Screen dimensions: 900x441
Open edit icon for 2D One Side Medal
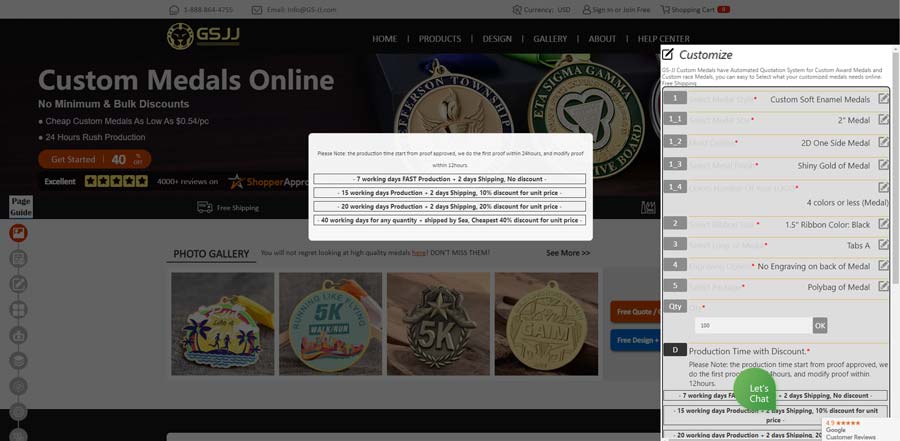point(883,142)
